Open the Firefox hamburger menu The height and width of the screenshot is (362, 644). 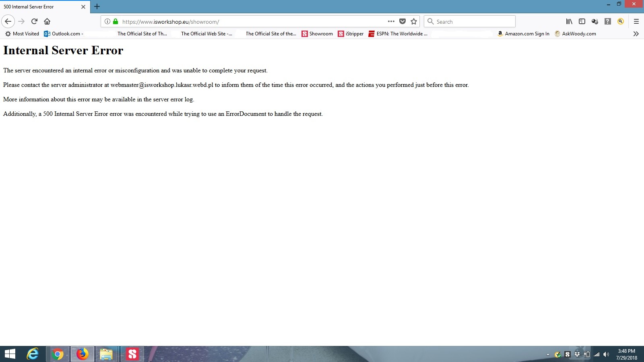click(636, 22)
